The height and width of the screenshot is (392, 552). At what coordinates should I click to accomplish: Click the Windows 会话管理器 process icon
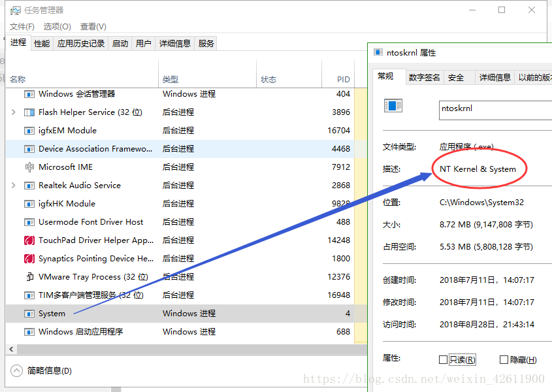tap(29, 94)
